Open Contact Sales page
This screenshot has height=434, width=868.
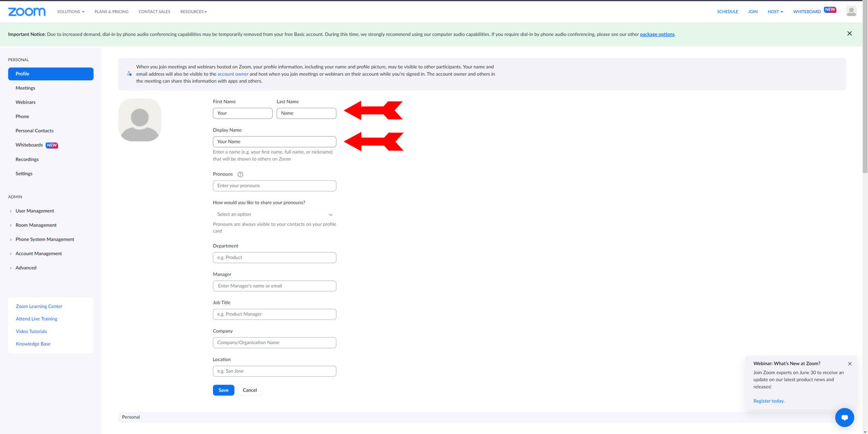tap(154, 12)
